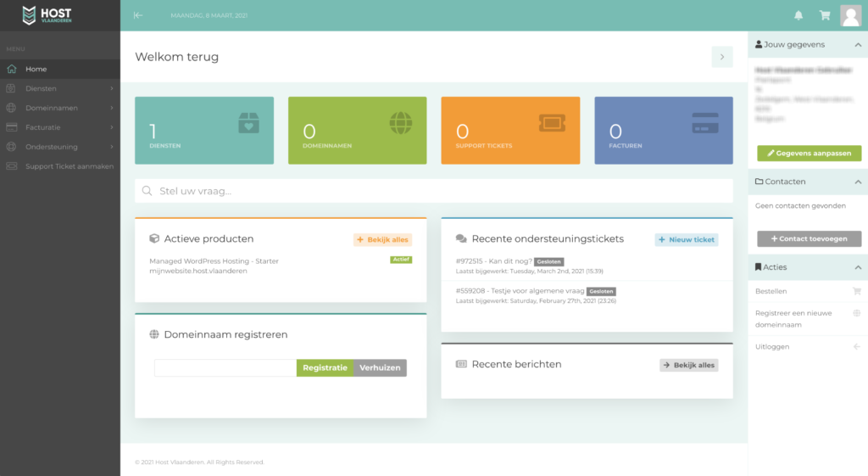Collapse the Jouw gegevens panel

tap(857, 45)
